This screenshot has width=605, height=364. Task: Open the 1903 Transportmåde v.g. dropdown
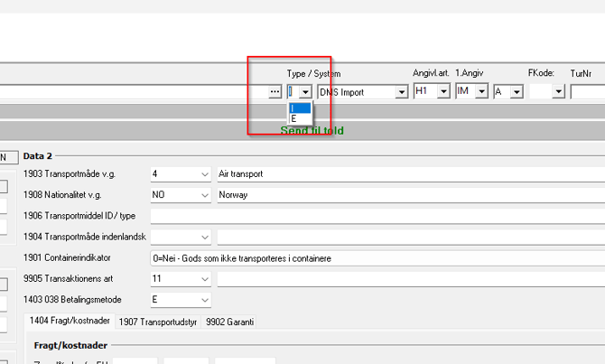204,173
